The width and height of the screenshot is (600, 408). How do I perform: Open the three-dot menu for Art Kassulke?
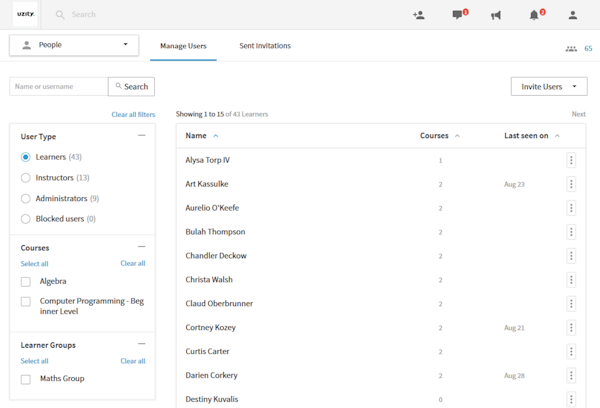click(x=571, y=184)
